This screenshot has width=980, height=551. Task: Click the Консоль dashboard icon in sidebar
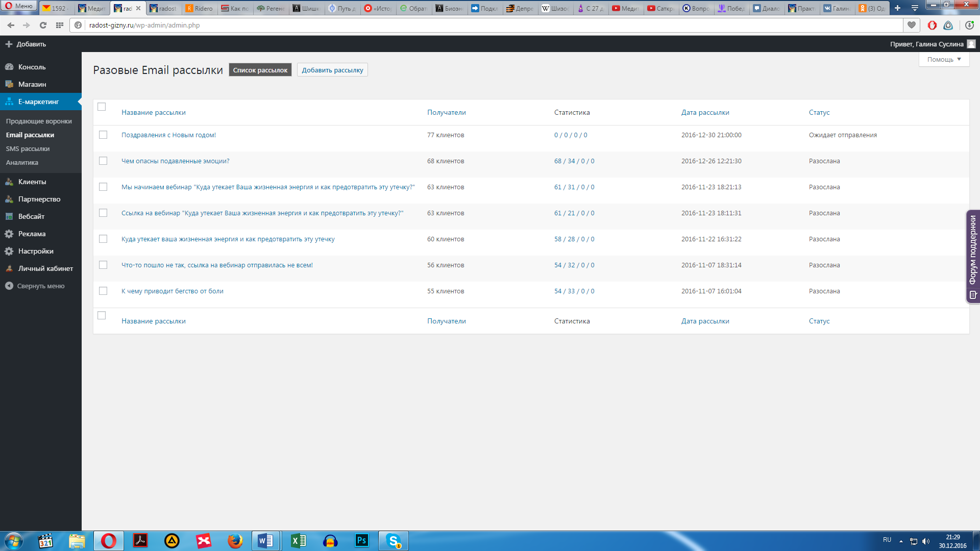pos(9,67)
